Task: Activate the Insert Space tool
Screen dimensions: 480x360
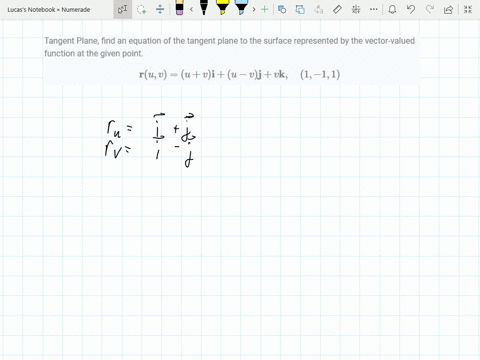Action: coord(160,9)
